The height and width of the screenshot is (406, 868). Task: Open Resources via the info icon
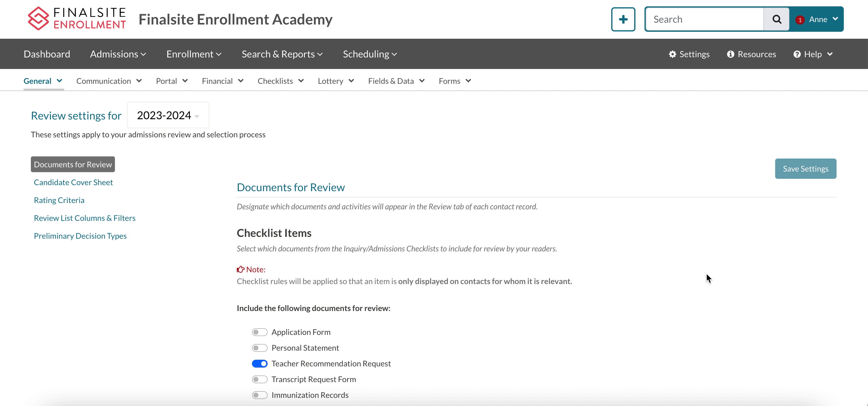[730, 54]
